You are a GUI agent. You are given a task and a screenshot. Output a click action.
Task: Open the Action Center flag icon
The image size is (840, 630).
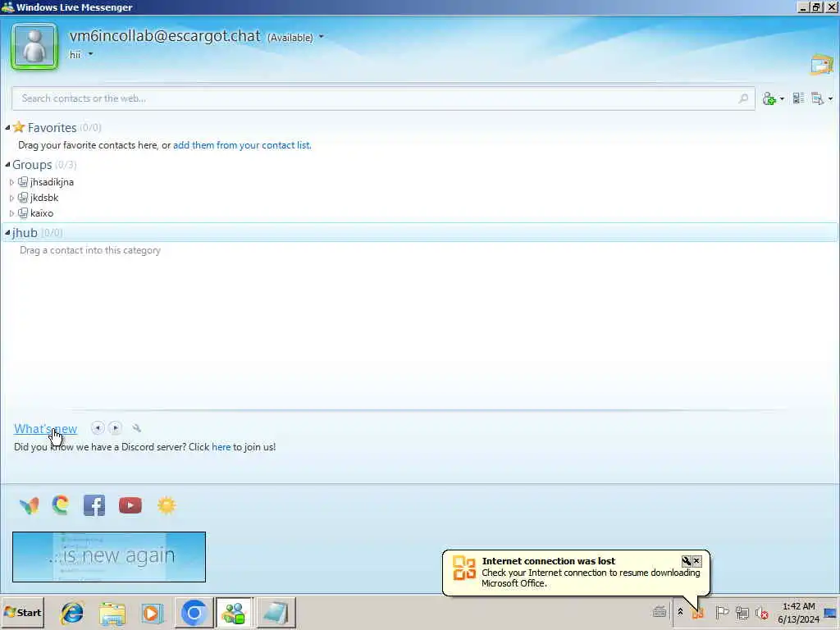point(722,612)
